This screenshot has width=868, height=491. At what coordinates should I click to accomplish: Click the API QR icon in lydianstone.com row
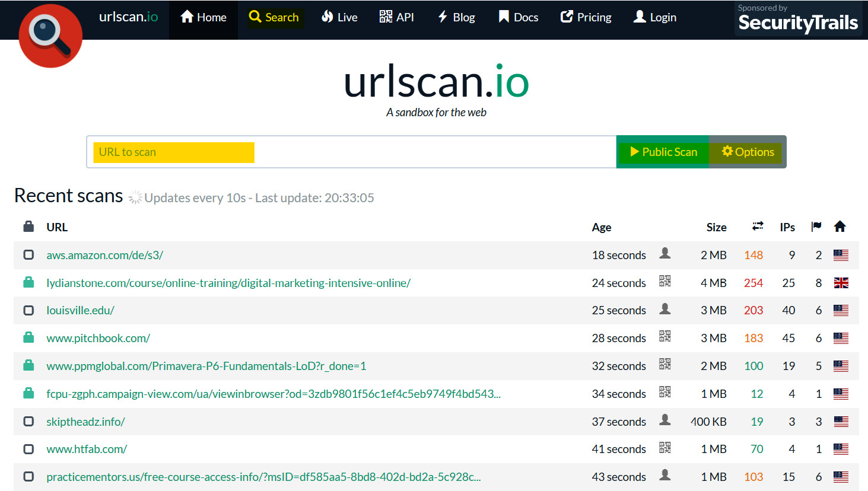[x=665, y=281]
